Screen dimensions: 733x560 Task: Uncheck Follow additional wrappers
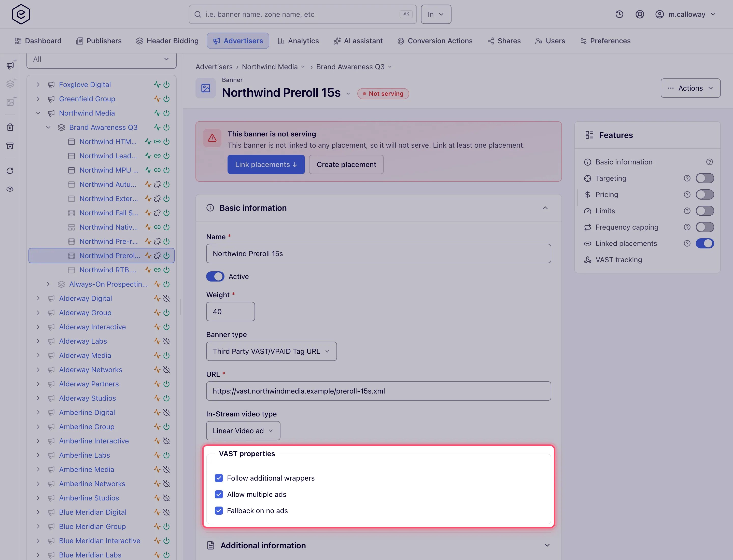[219, 478]
